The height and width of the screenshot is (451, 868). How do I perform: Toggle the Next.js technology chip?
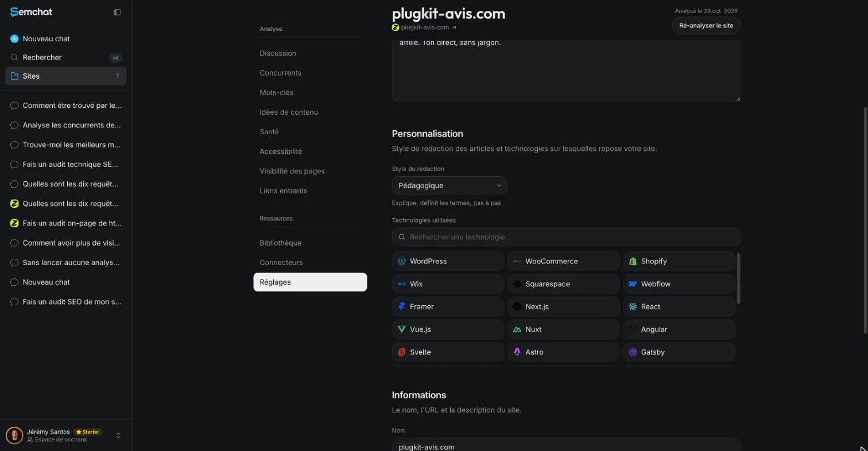[563, 306]
